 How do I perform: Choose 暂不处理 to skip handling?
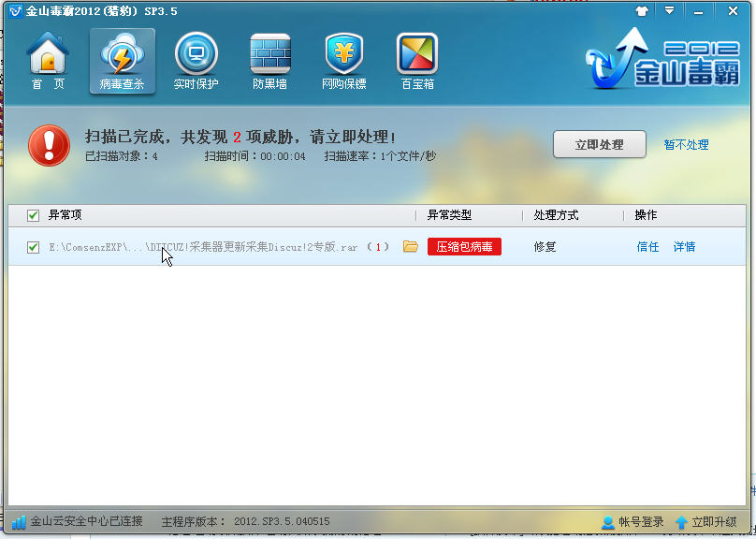(686, 145)
